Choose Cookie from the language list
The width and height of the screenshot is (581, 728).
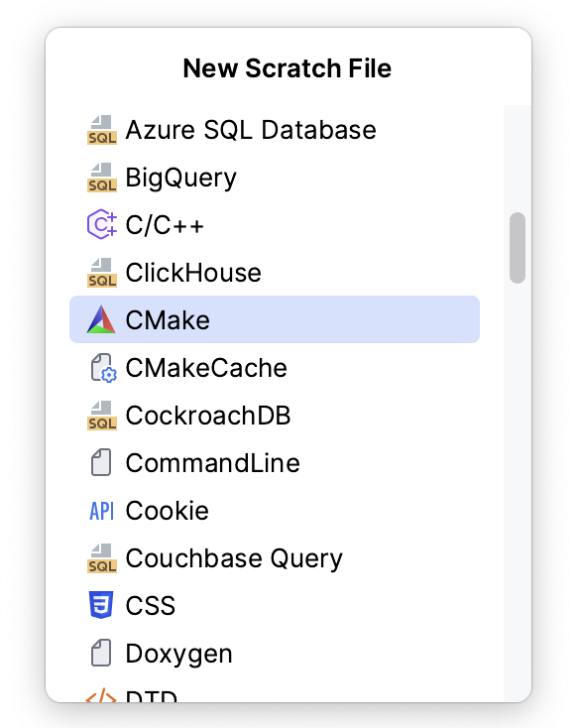(275, 511)
